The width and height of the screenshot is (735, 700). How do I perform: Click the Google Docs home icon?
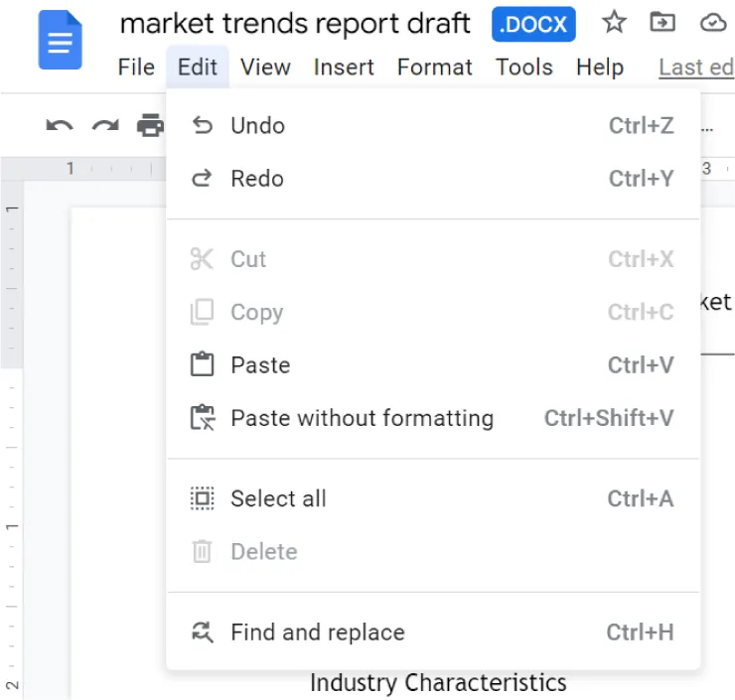[60, 42]
